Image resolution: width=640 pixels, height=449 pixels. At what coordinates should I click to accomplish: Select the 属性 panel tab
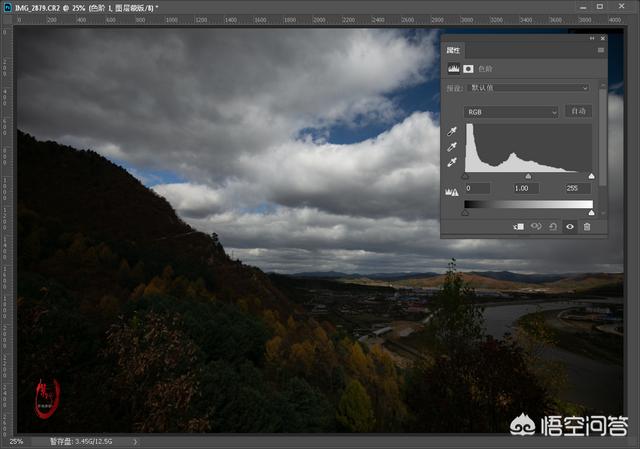pos(453,49)
